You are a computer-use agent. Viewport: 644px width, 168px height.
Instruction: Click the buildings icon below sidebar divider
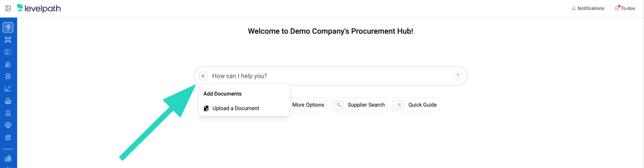coord(8,158)
